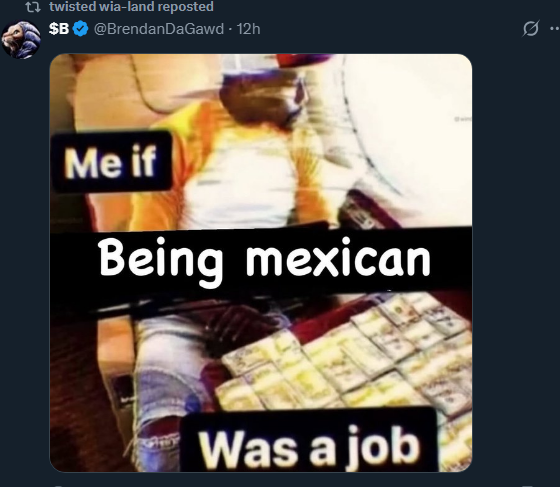Click the "Was a job" caption label
560x487 pixels.
[309, 446]
